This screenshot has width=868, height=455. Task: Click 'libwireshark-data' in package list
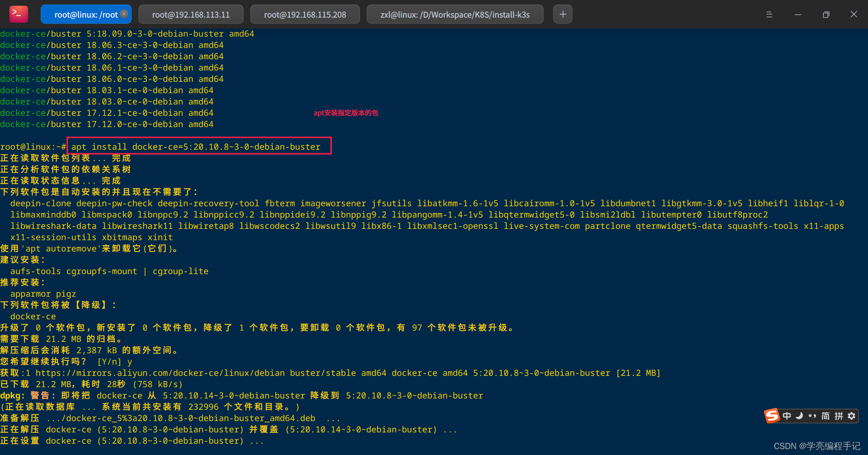tap(53, 226)
